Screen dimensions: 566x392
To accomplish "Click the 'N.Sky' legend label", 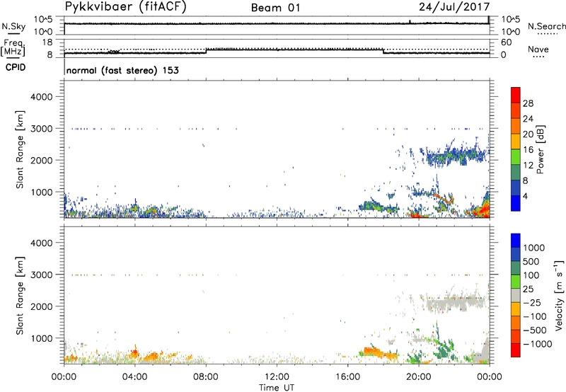I will coord(13,26).
